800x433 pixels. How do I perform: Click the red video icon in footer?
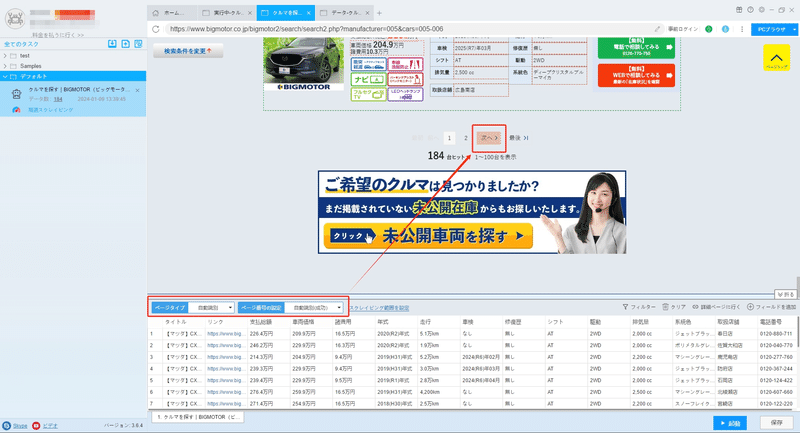click(36, 425)
